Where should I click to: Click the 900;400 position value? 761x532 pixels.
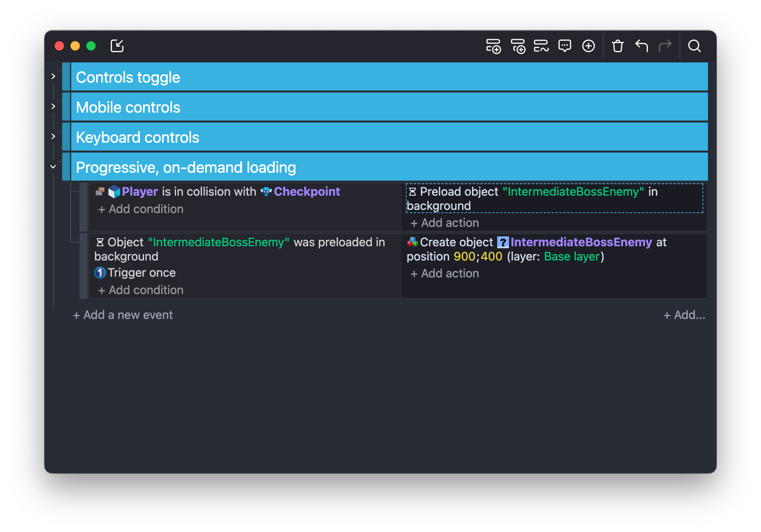pos(478,257)
